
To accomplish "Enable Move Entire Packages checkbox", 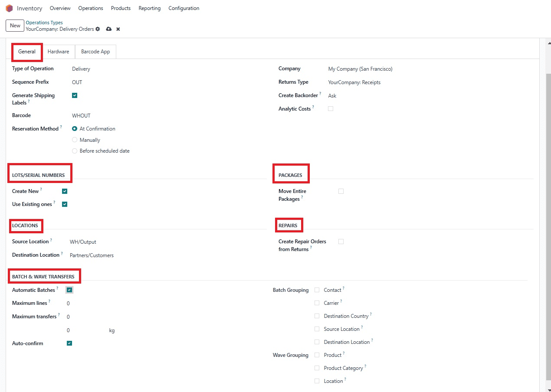I will [x=341, y=191].
